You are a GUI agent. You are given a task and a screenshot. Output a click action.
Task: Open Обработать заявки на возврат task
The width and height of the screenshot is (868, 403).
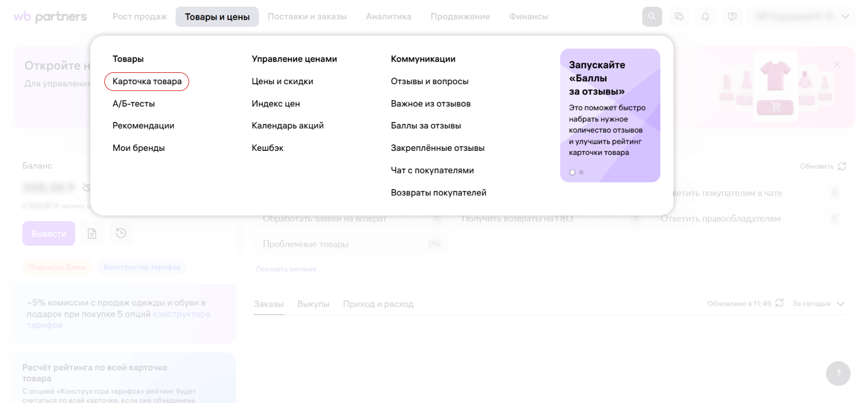pos(351,219)
